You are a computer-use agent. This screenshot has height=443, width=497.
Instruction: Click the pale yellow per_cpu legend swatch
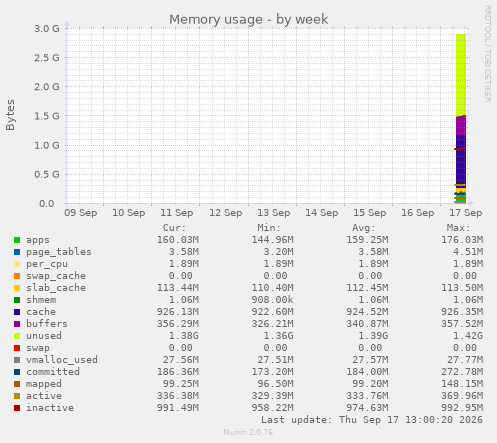pyautogui.click(x=17, y=264)
